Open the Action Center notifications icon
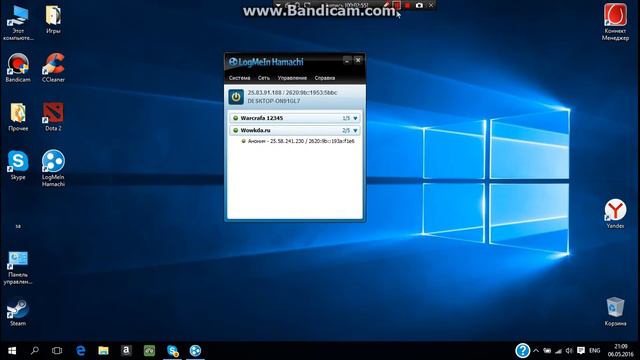640x360 pixels. tap(581, 351)
